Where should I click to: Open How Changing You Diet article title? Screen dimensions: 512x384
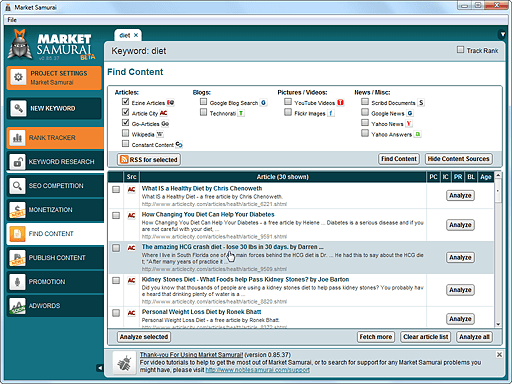click(x=208, y=214)
